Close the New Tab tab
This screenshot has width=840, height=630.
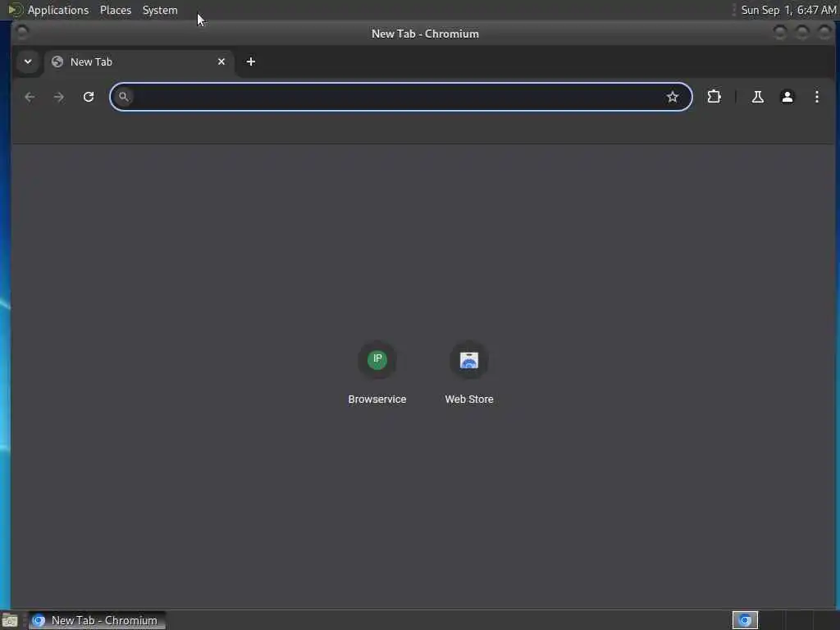tap(221, 62)
